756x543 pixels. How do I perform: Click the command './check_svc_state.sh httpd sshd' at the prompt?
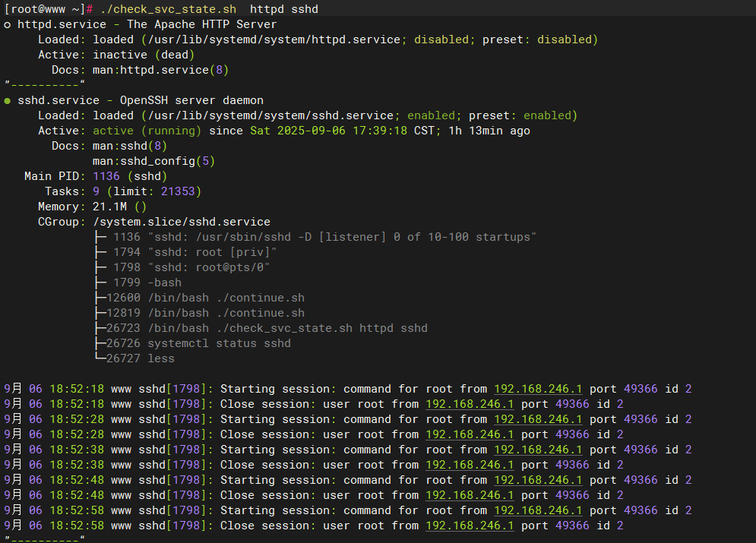tap(209, 9)
